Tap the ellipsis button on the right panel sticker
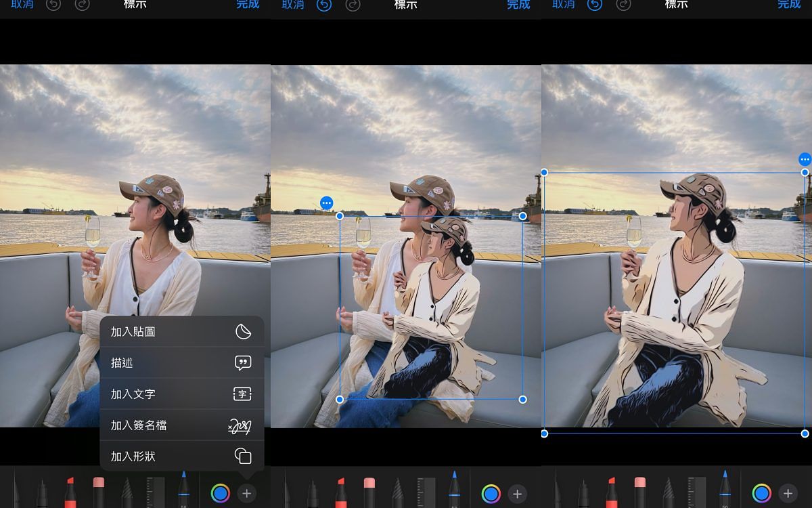Image resolution: width=812 pixels, height=508 pixels. (805, 159)
